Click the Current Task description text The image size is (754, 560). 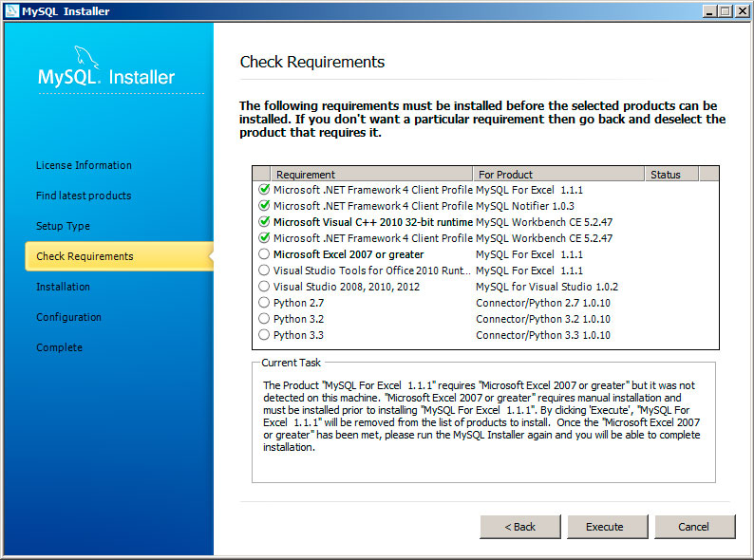tap(481, 417)
